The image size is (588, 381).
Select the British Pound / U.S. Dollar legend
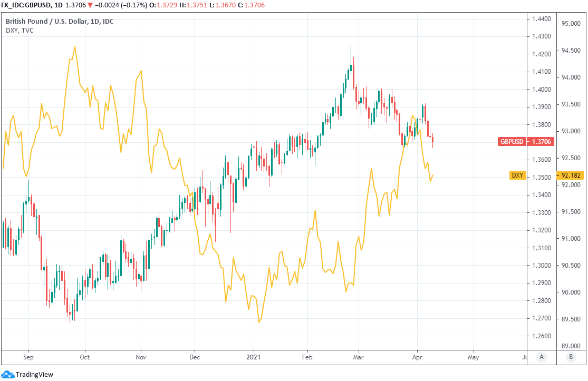59,22
